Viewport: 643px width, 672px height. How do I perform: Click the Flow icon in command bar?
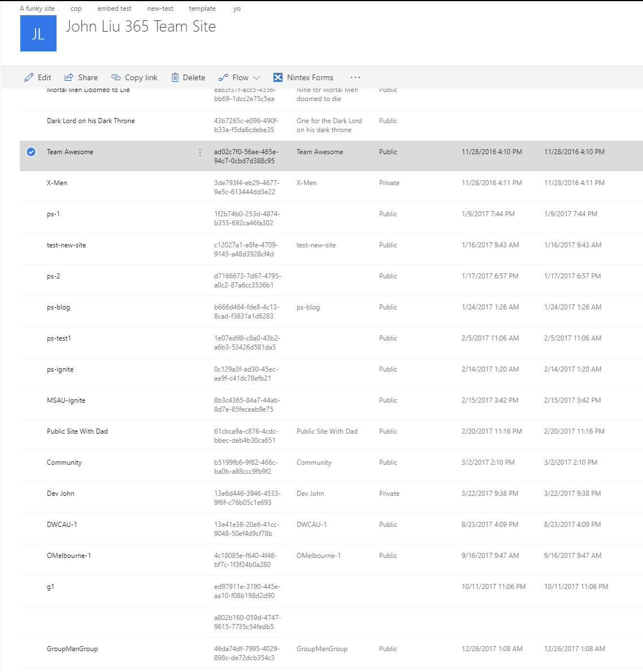tap(224, 77)
